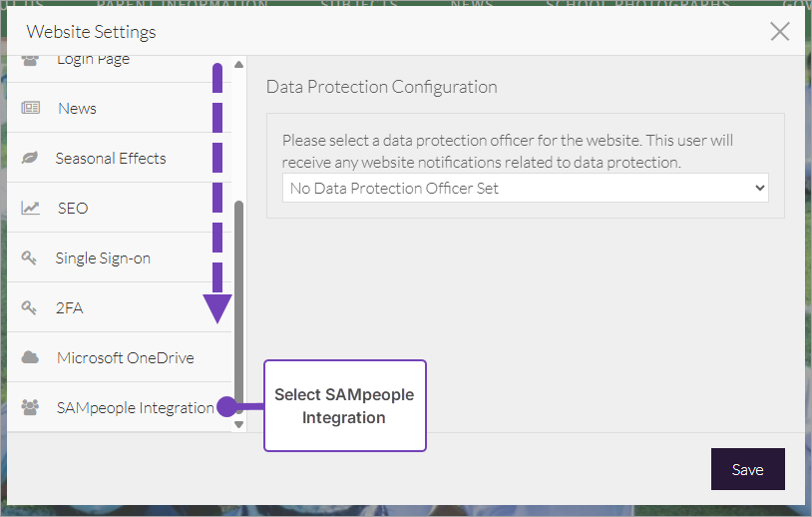Close the Website Settings dialog
The image size is (812, 517).
(780, 31)
